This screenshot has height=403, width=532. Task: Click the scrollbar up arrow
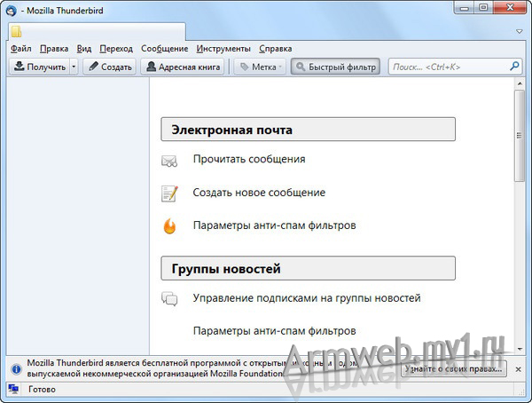(520, 83)
